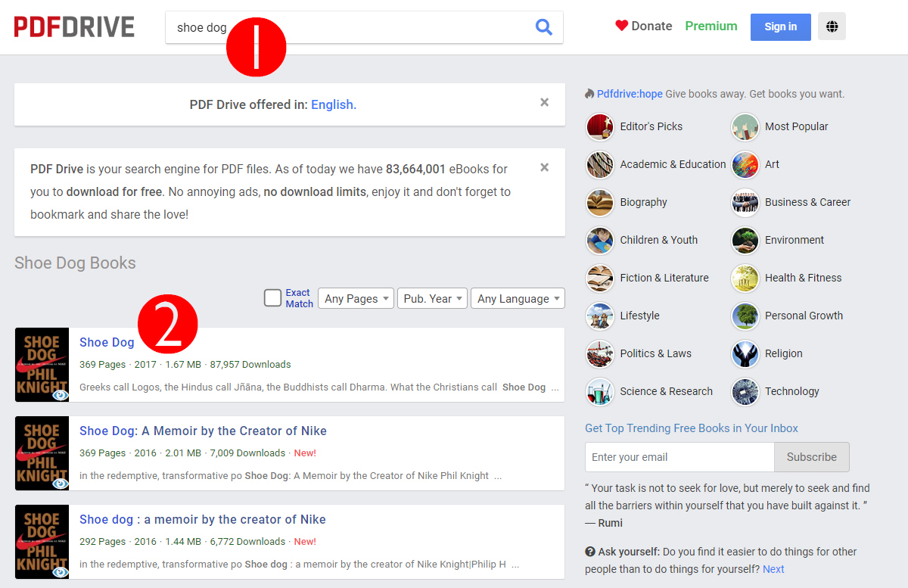The image size is (908, 588).
Task: Open Editor's Picks category icon
Action: (x=600, y=126)
